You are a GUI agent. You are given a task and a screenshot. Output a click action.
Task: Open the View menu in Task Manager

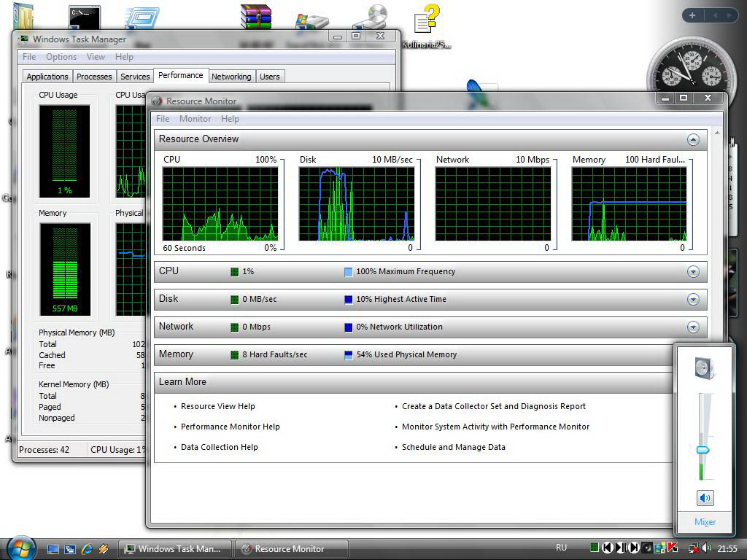click(96, 57)
